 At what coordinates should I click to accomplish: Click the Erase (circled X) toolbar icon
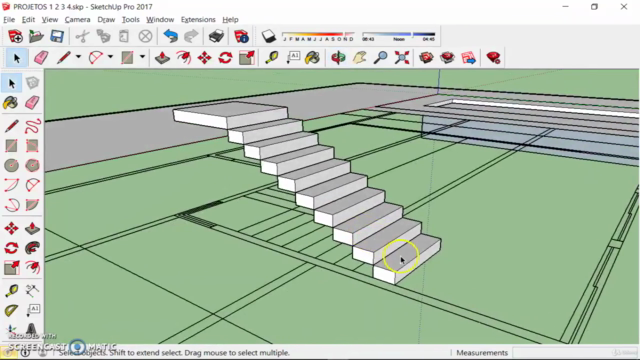(x=145, y=36)
